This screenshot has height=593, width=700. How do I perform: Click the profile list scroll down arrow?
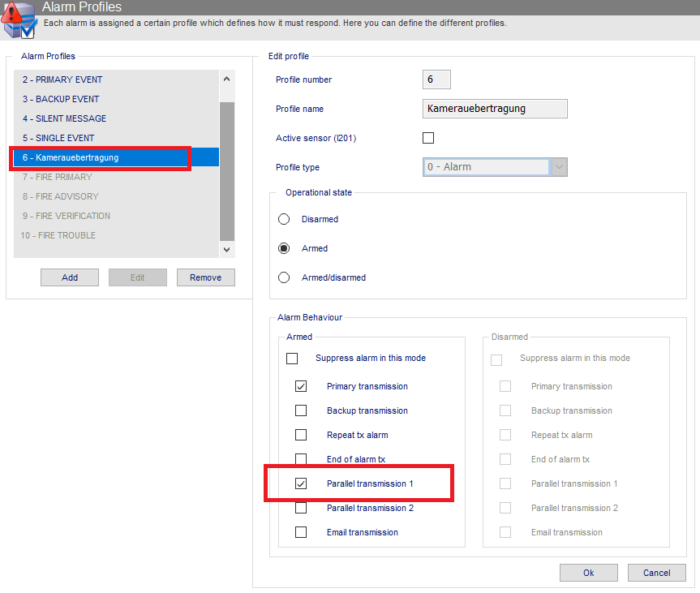[x=227, y=250]
